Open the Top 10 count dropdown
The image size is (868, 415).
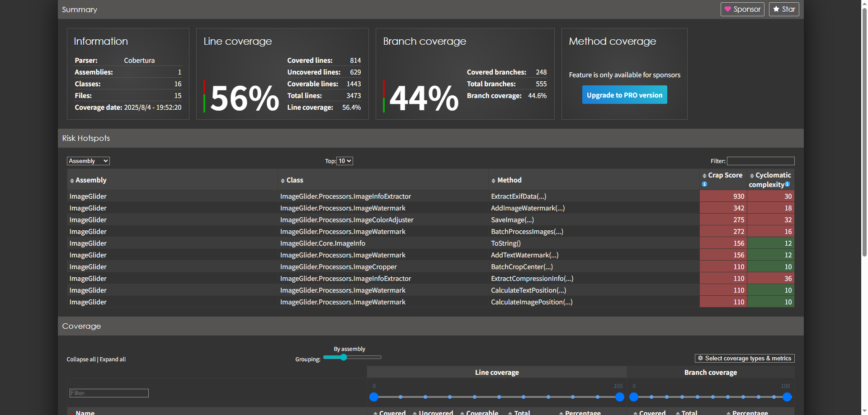(344, 161)
